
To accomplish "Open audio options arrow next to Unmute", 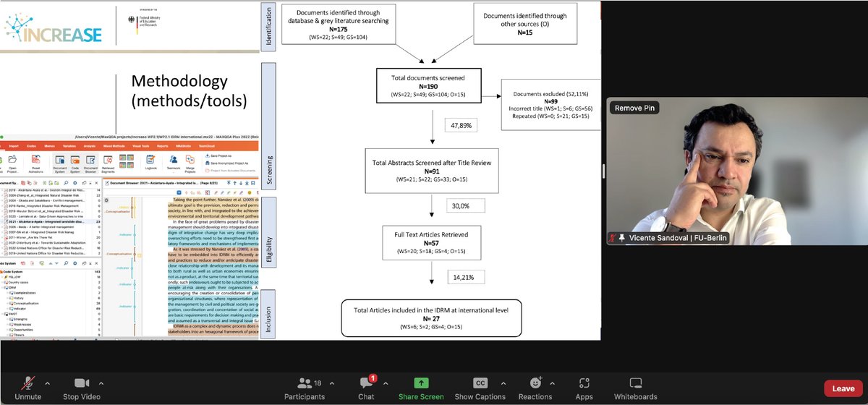I will pos(48,383).
